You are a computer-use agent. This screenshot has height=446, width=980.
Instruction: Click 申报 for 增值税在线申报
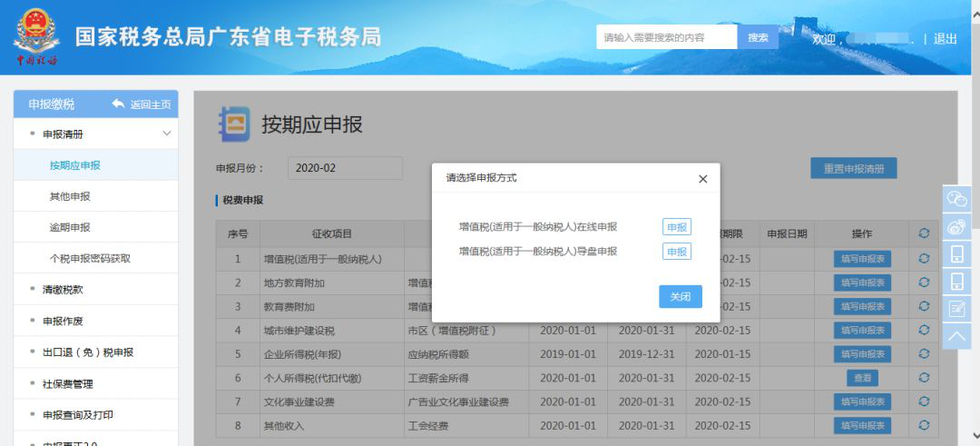pyautogui.click(x=677, y=227)
